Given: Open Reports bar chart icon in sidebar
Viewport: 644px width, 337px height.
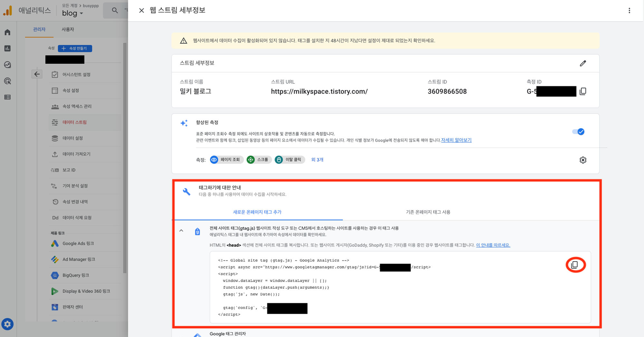Looking at the screenshot, I should [x=7, y=48].
